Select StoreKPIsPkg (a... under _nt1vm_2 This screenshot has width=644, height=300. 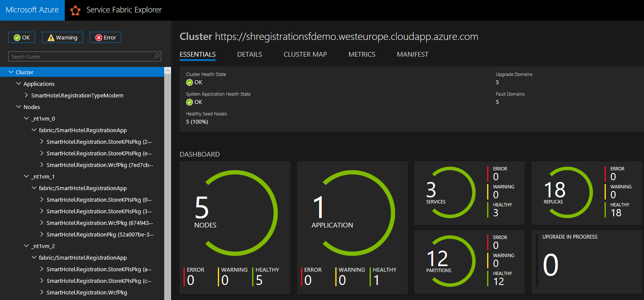click(x=99, y=269)
